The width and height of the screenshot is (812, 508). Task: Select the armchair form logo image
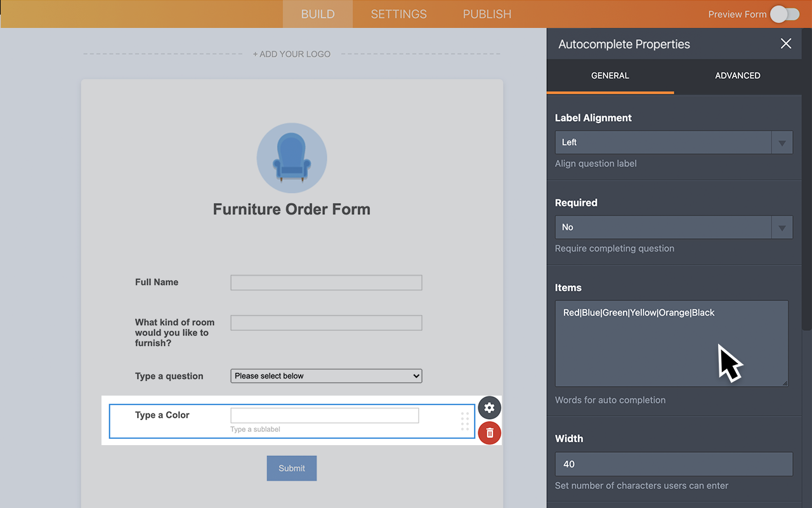coord(292,157)
